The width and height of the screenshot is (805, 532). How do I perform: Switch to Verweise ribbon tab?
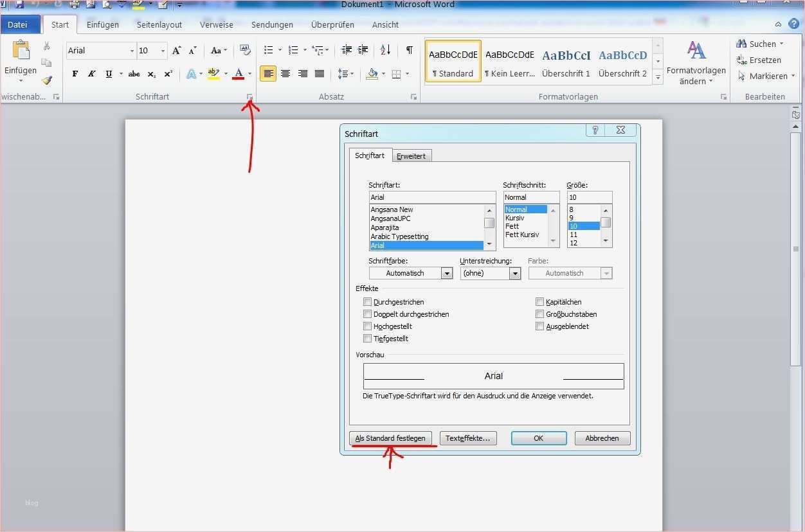tap(217, 24)
